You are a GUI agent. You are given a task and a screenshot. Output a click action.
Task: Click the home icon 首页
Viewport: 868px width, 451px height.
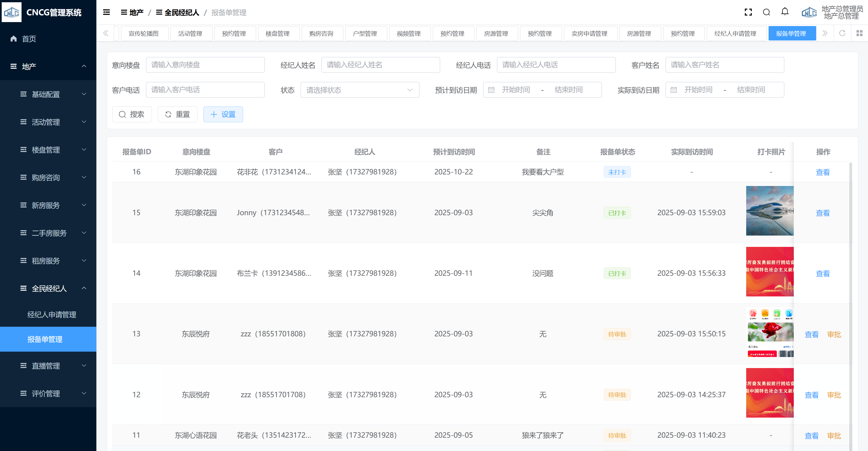coord(14,39)
